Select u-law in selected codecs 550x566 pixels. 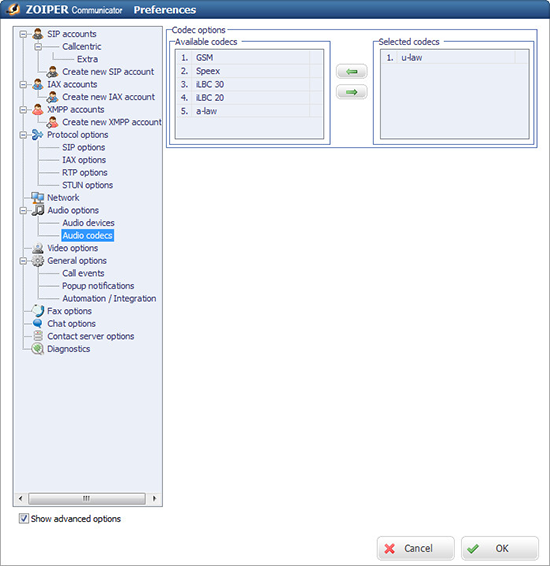click(x=455, y=57)
